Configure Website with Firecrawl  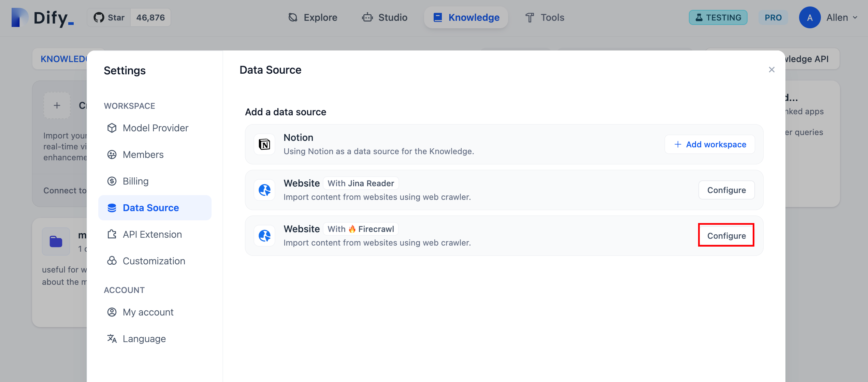[x=726, y=236]
